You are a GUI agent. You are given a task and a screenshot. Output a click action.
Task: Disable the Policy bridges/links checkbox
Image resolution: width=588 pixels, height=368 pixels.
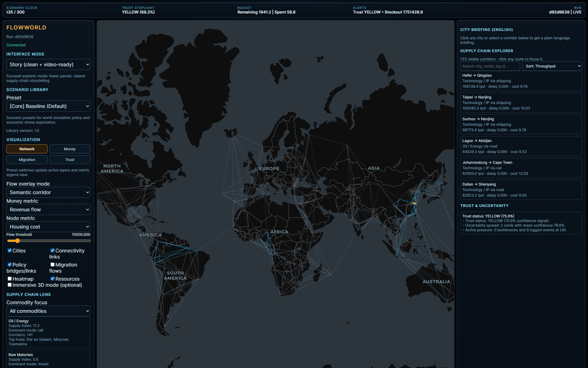(x=9, y=265)
